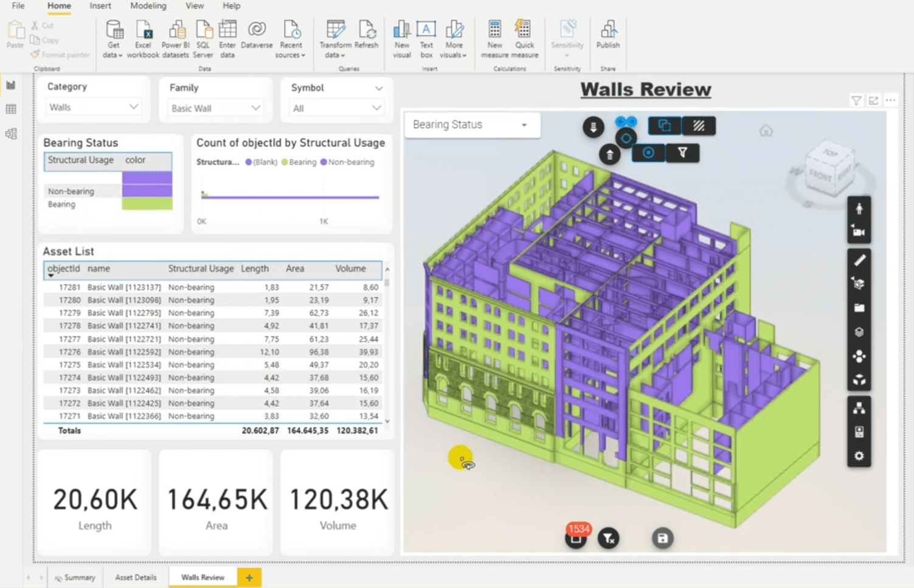Screen dimensions: 914x588
Task: Click the model hierarchy icon in viewer sidebar
Action: point(859,409)
